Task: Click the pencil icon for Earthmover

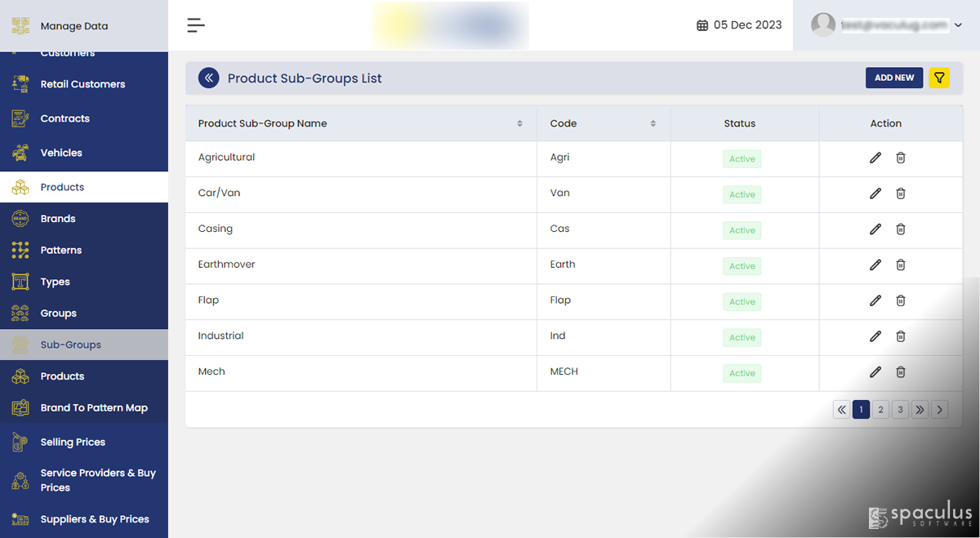Action: (875, 265)
